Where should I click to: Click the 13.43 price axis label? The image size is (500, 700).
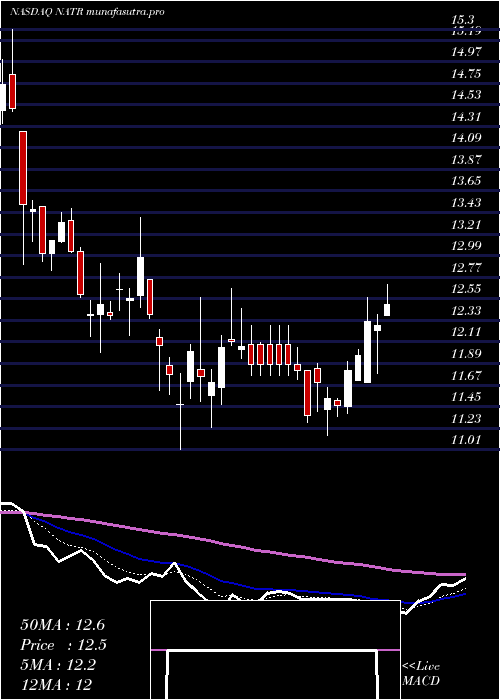pos(466,203)
